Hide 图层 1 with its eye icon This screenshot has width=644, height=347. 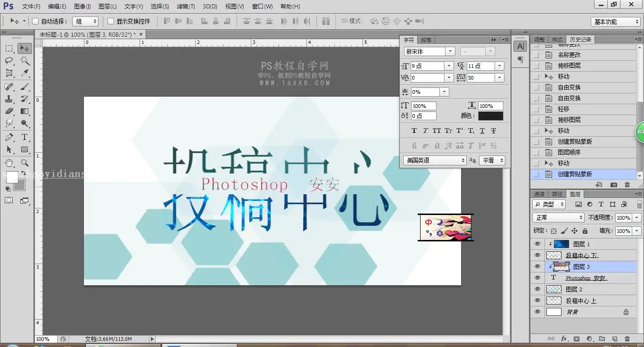pyautogui.click(x=537, y=244)
